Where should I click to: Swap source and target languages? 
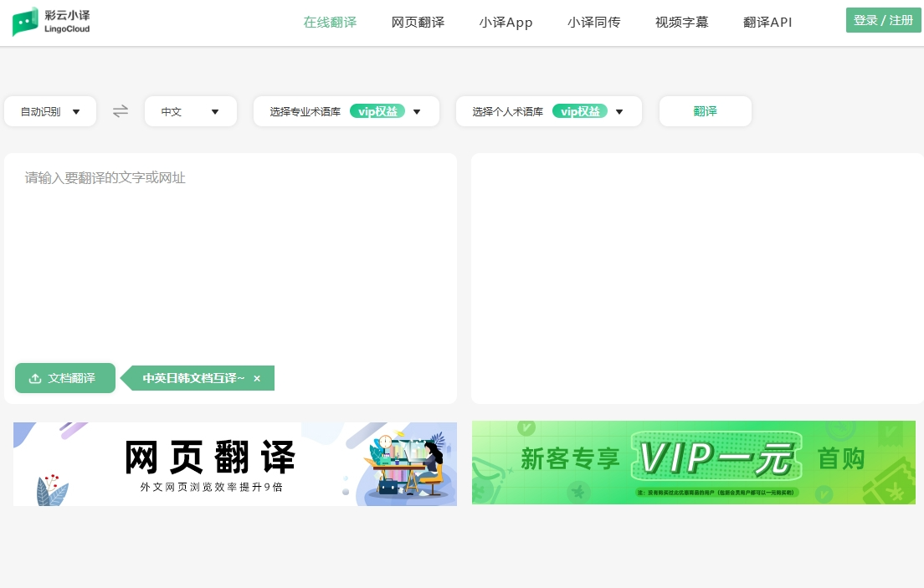(x=121, y=111)
